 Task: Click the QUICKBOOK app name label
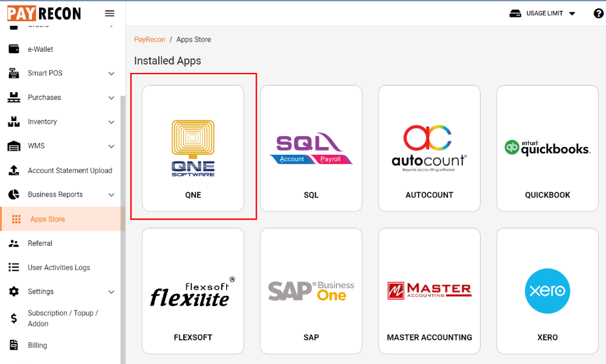point(548,195)
